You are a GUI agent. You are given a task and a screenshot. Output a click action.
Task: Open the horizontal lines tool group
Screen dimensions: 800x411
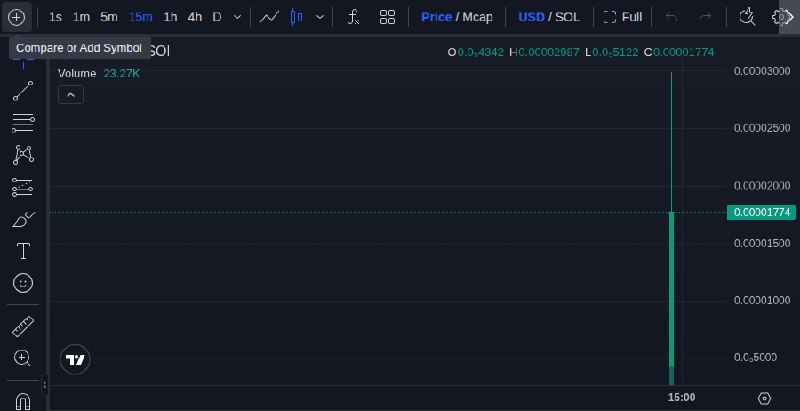coord(23,123)
